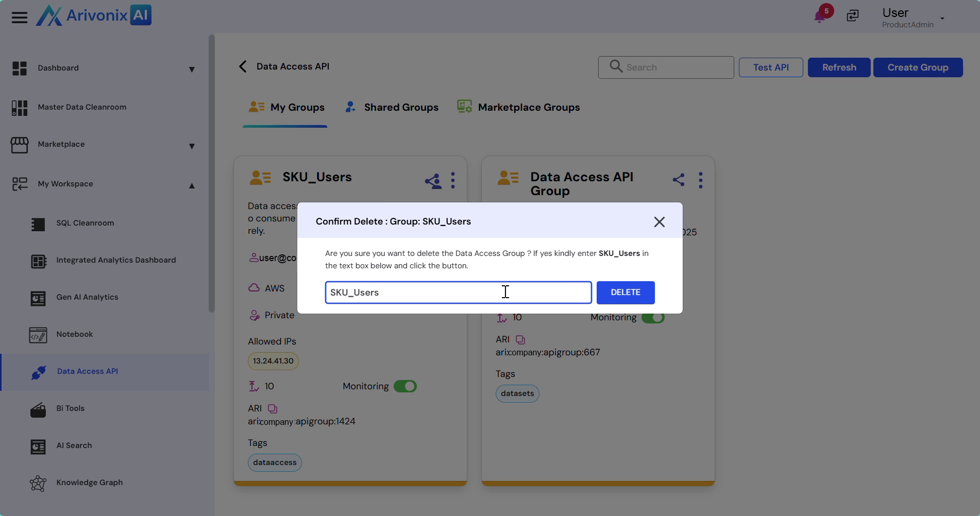Share the Data Access API Group
The width and height of the screenshot is (980, 516).
click(x=679, y=180)
